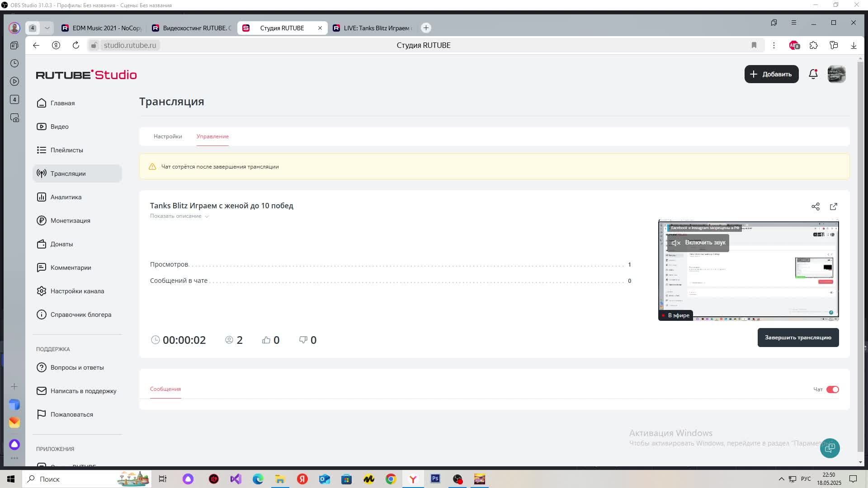Switch РУС keyboard language indicator
The width and height of the screenshot is (868, 488).
806,479
